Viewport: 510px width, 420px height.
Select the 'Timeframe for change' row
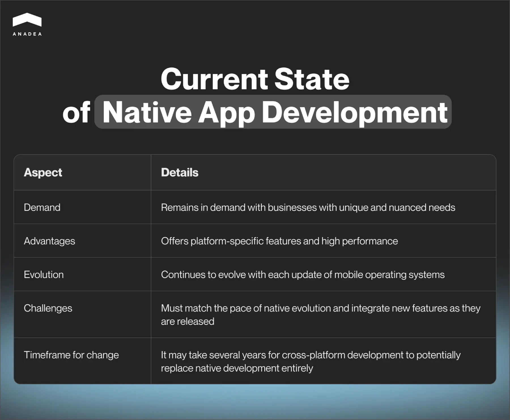[x=71, y=355]
